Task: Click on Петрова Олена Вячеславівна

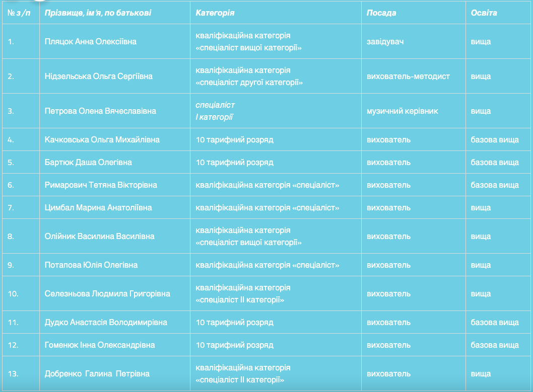Action: [x=100, y=111]
